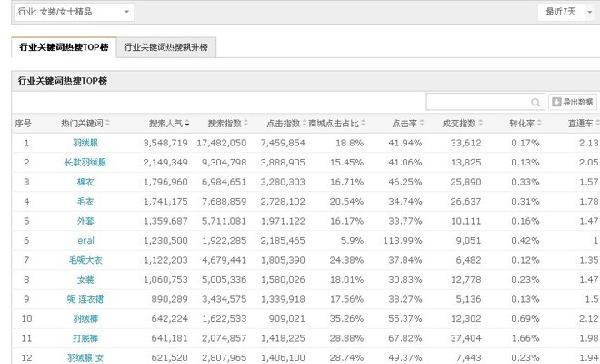Sort by 点击率 column arrows
Viewport: 600px width, 364px height.
click(x=422, y=123)
